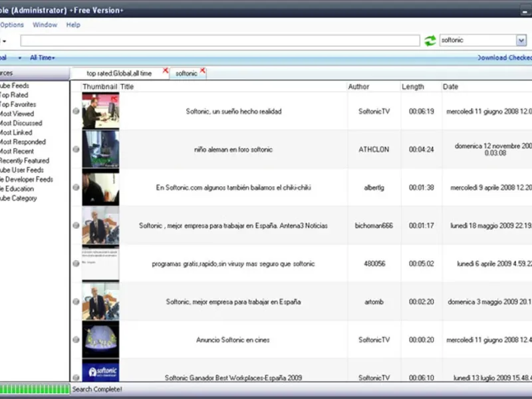Select Most Responded feed in sidebar

coord(23,142)
